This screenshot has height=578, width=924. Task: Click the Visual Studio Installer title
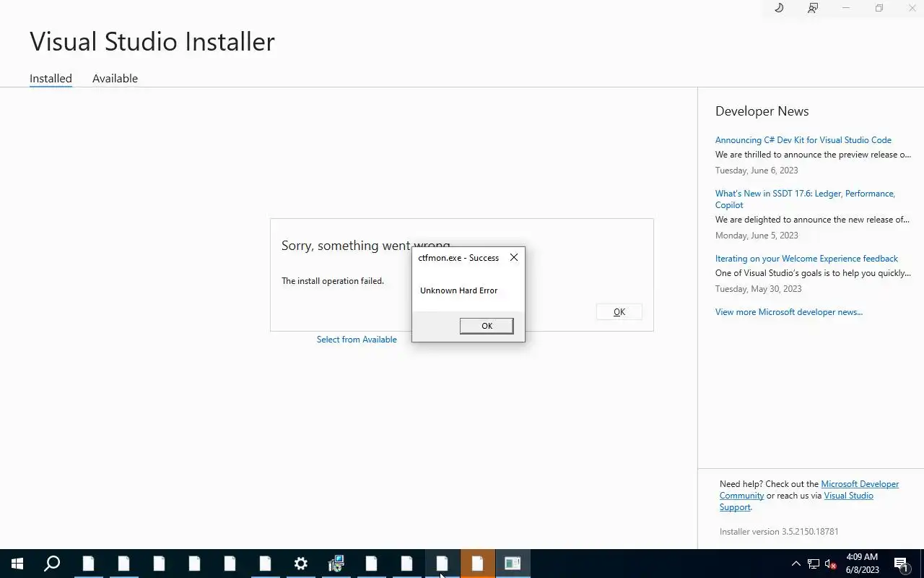[152, 41]
